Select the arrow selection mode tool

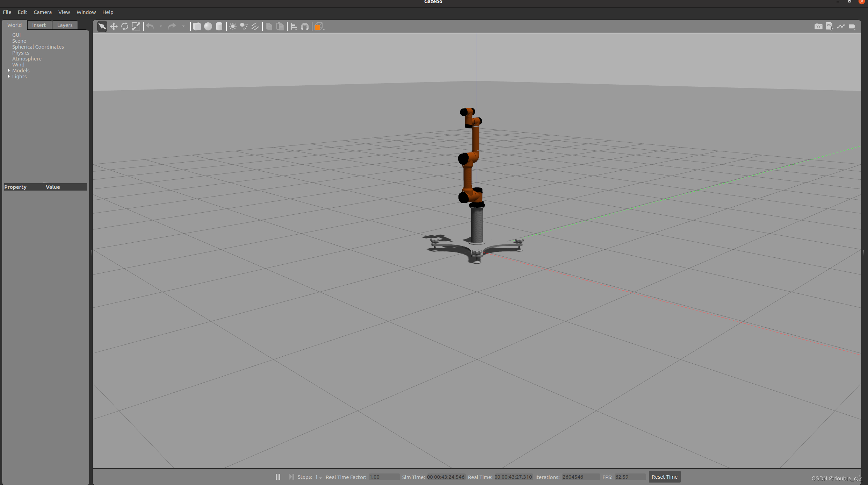pyautogui.click(x=102, y=27)
